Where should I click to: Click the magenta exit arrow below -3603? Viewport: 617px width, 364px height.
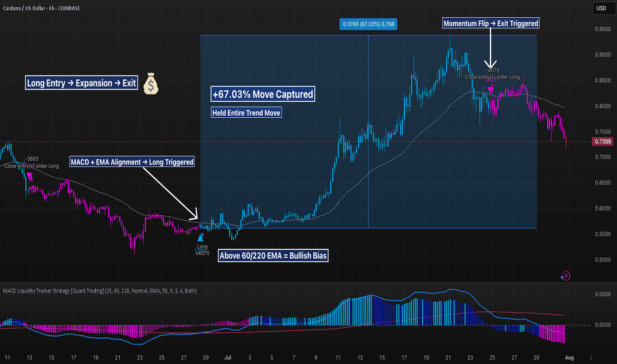click(x=30, y=177)
